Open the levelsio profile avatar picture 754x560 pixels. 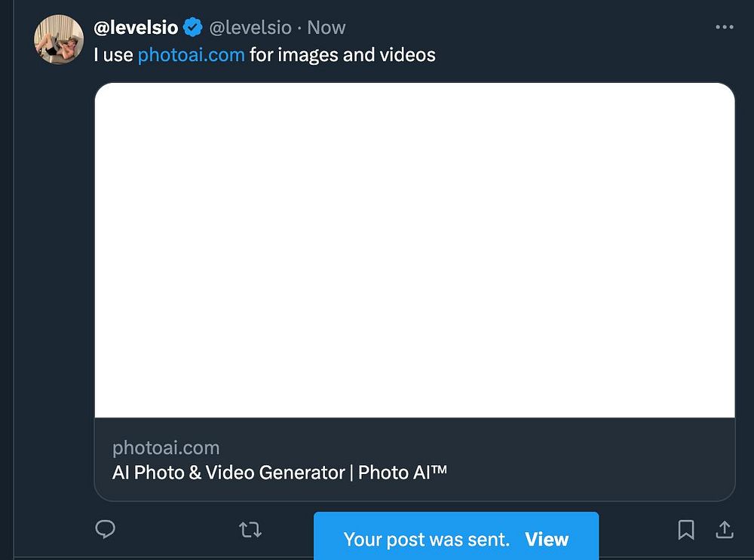point(58,39)
